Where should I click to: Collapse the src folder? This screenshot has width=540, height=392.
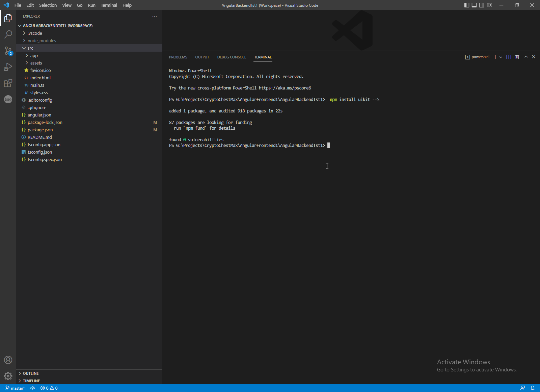tap(89, 48)
